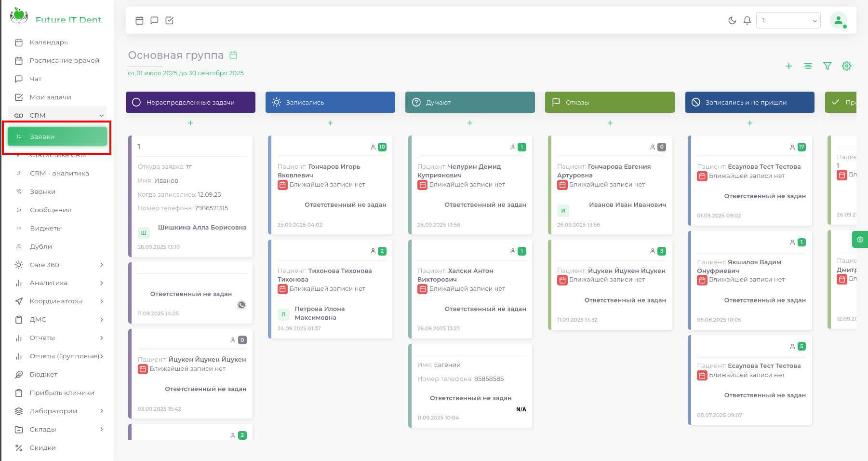
Task: Open the card for Гончаров Игорь Яковлевич
Action: [330, 185]
